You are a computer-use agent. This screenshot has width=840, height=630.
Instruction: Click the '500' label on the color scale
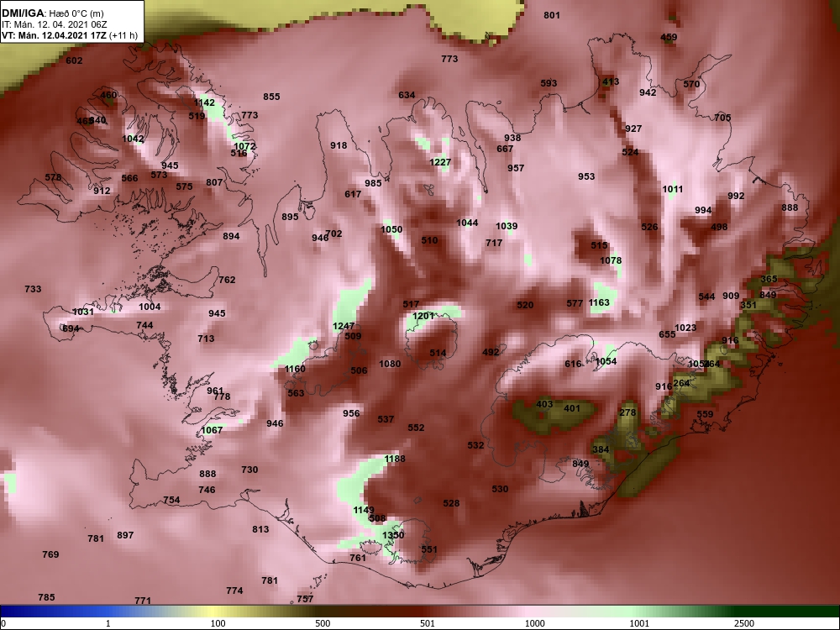pyautogui.click(x=323, y=623)
